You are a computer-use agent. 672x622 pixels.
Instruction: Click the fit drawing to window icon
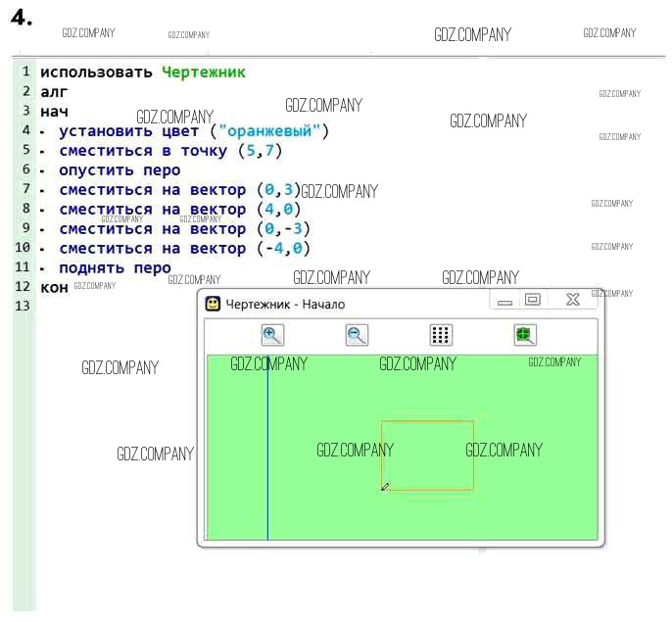click(x=526, y=335)
